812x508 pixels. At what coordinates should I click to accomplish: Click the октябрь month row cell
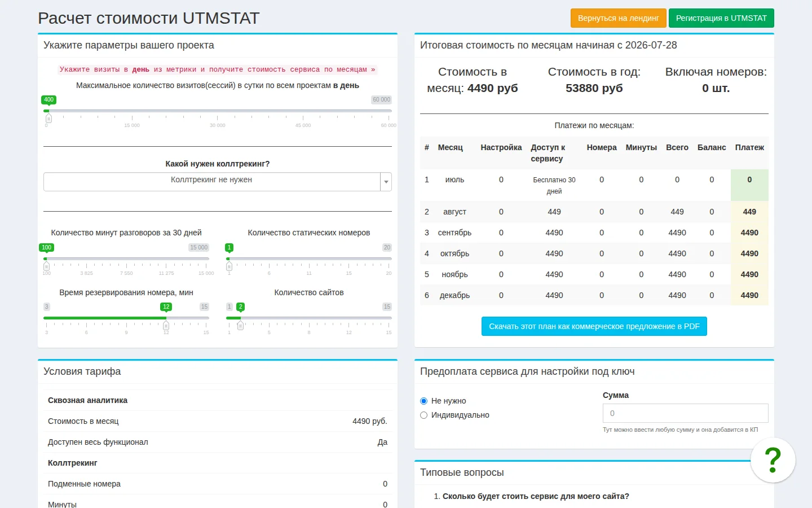[x=454, y=253]
